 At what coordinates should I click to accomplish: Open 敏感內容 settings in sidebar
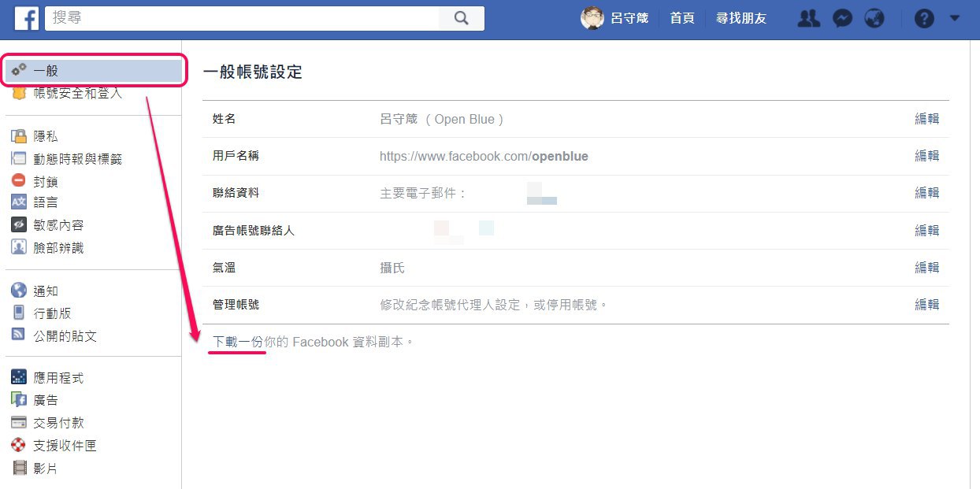pos(58,225)
